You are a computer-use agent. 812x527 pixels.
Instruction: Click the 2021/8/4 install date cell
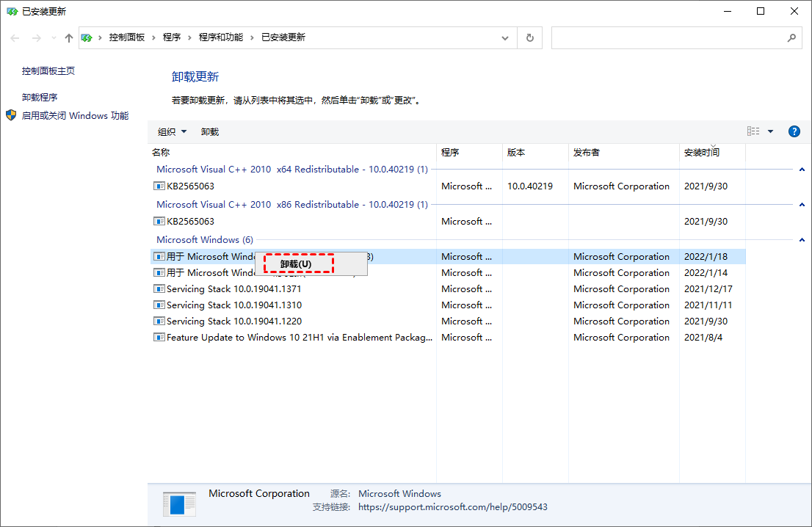click(703, 337)
